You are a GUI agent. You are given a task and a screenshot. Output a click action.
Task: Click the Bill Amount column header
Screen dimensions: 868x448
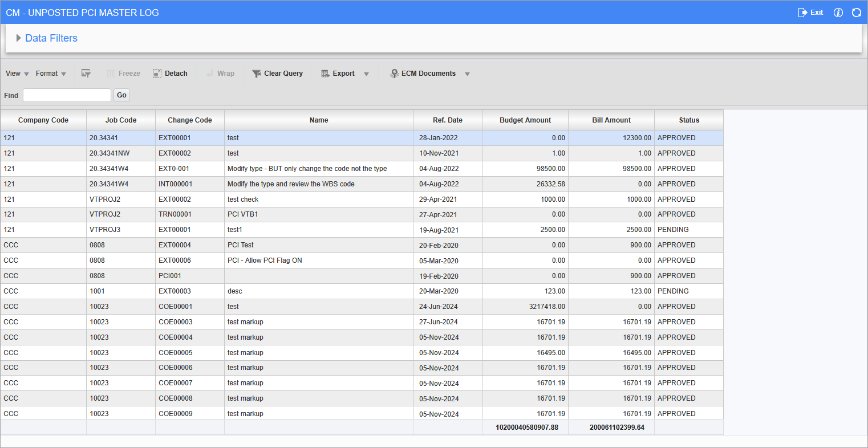point(611,120)
